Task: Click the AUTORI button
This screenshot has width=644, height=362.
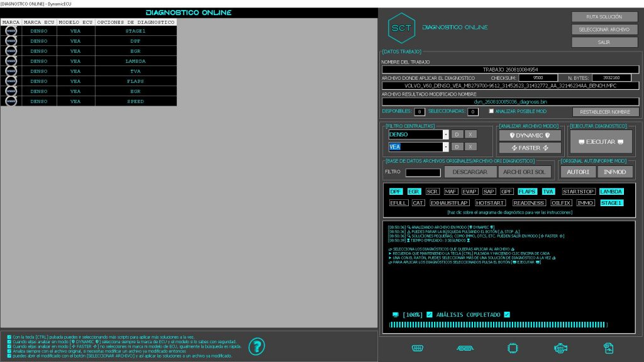Action: (x=578, y=172)
